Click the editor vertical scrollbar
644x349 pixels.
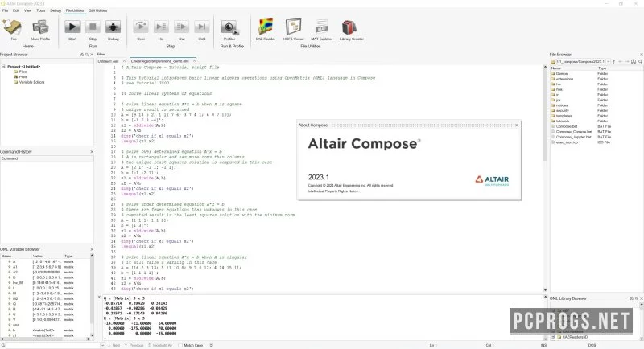pyautogui.click(x=546, y=177)
